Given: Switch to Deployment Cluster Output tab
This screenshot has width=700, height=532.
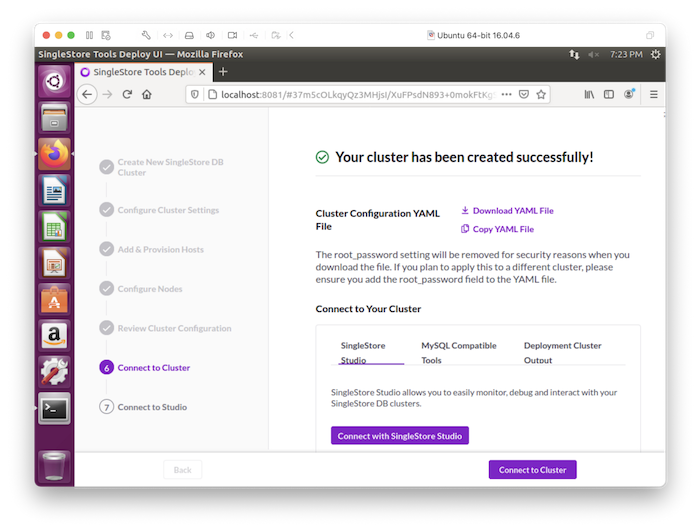Looking at the screenshot, I should 562,353.
